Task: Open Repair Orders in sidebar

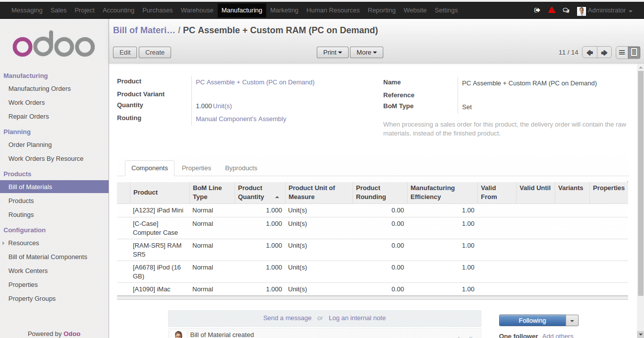Action: (x=29, y=117)
